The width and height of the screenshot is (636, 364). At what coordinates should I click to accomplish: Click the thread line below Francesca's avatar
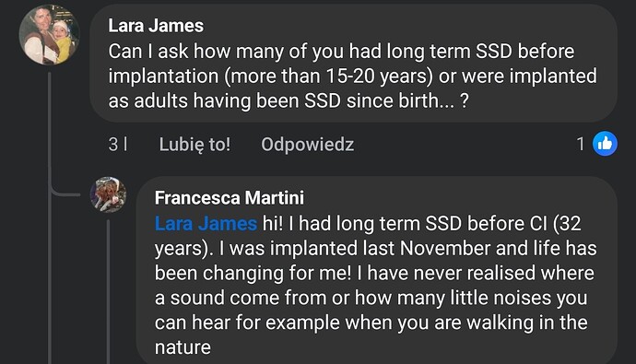[x=108, y=291]
